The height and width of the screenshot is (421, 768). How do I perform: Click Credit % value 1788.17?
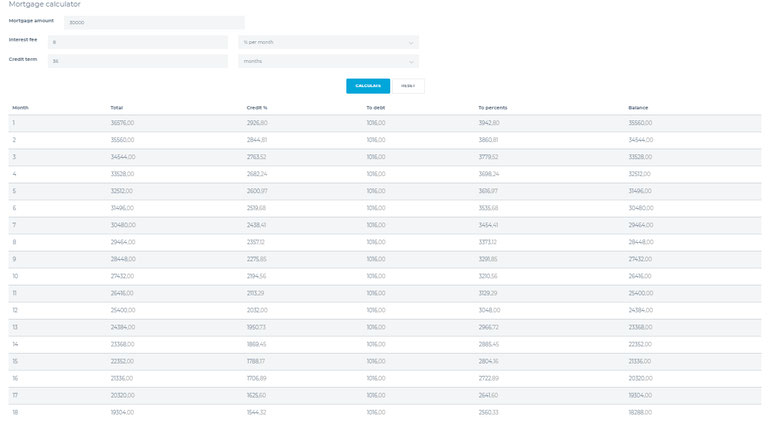pos(256,361)
